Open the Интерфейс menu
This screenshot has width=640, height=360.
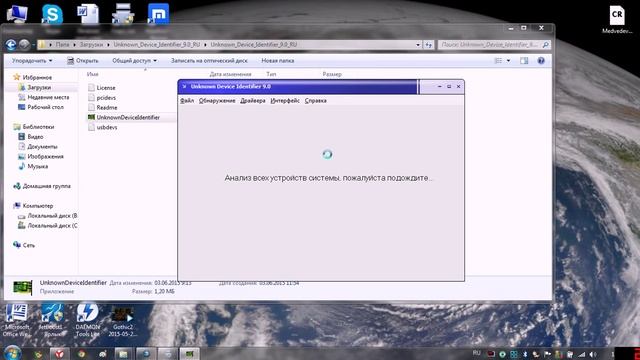tap(285, 100)
